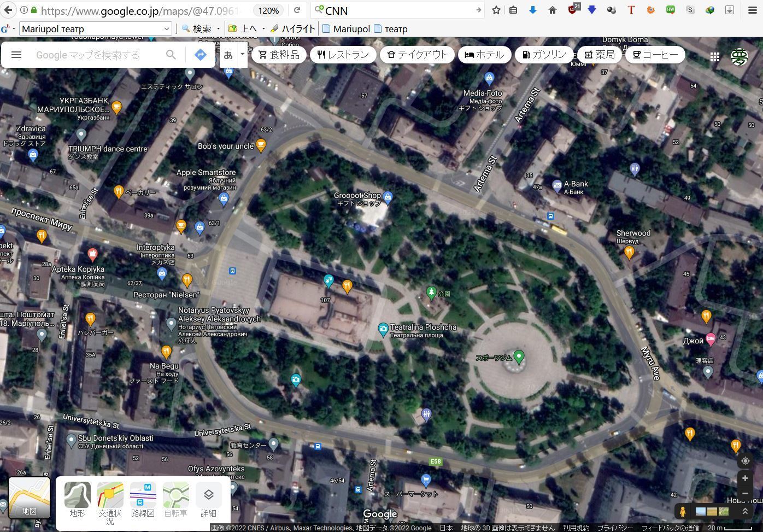Open the Mariupol bookmark item
Image resolution: width=763 pixels, height=532 pixels.
pyautogui.click(x=346, y=29)
